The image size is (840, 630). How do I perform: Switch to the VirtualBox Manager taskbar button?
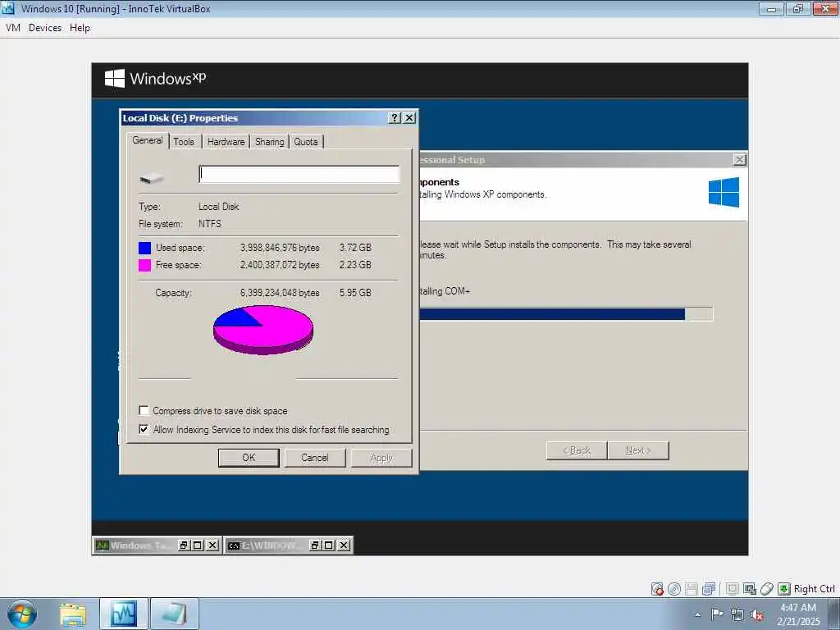tap(124, 614)
